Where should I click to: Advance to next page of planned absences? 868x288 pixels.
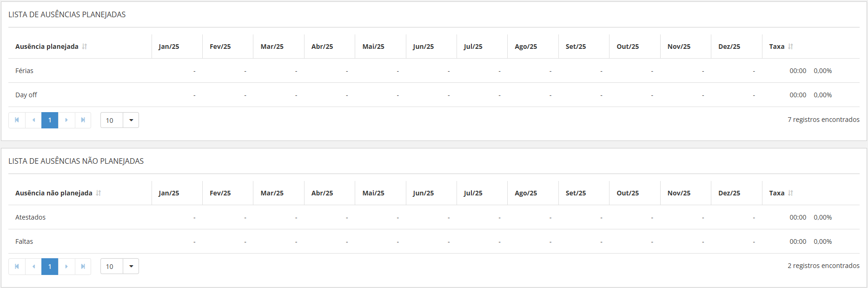pyautogui.click(x=66, y=120)
